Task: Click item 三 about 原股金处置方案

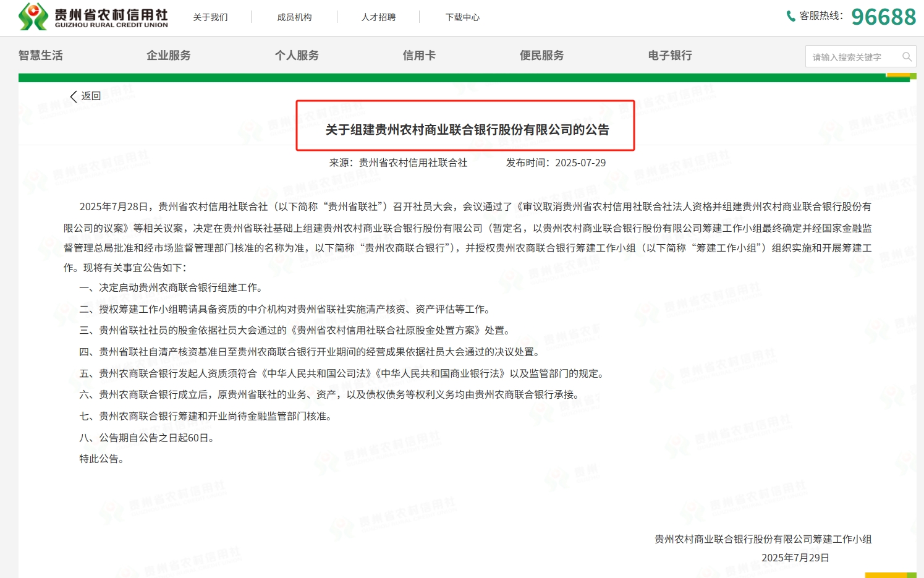Action: [296, 331]
